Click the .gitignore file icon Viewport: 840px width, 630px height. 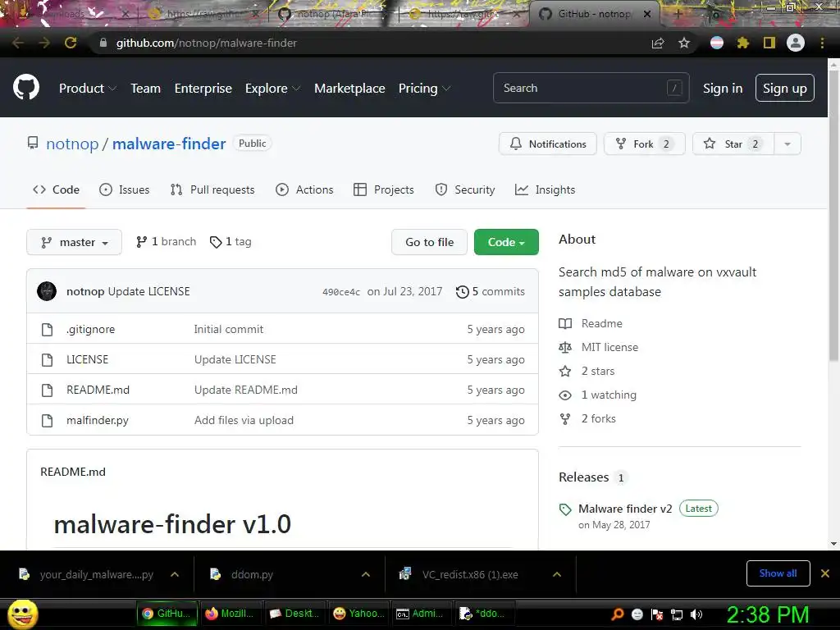pos(47,330)
